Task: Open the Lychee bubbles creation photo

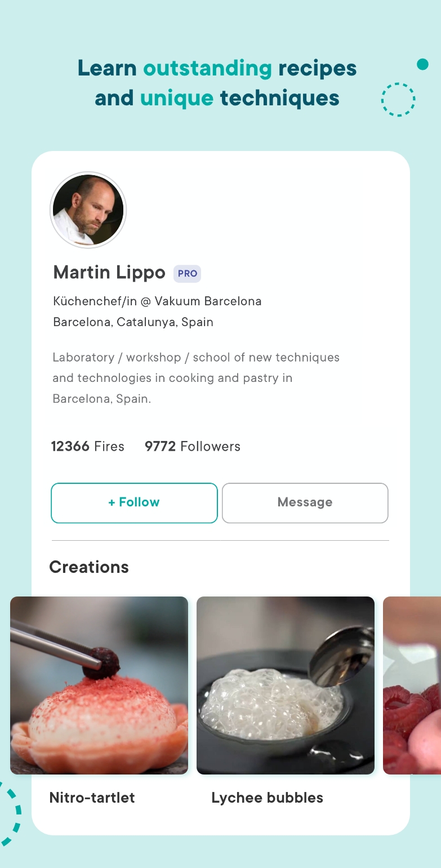Action: [285, 685]
